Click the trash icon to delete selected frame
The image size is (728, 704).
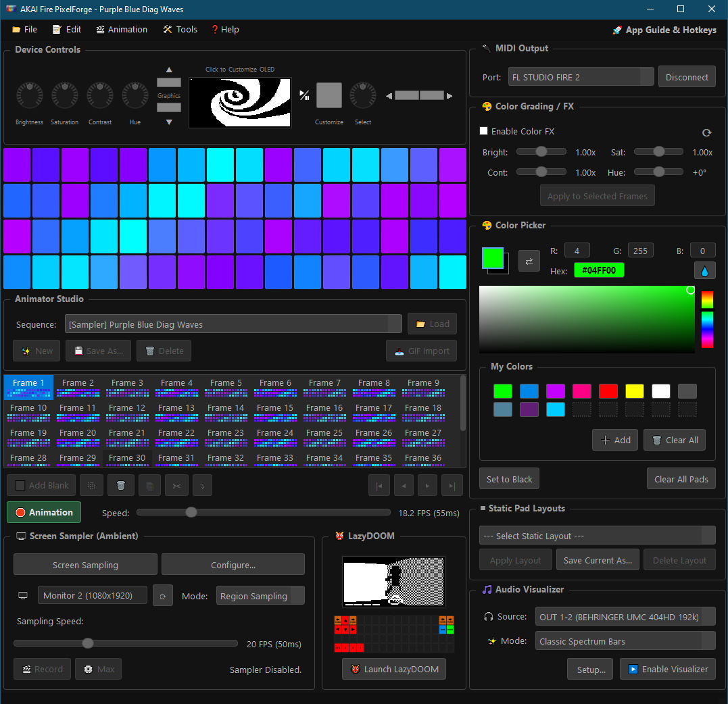[121, 485]
